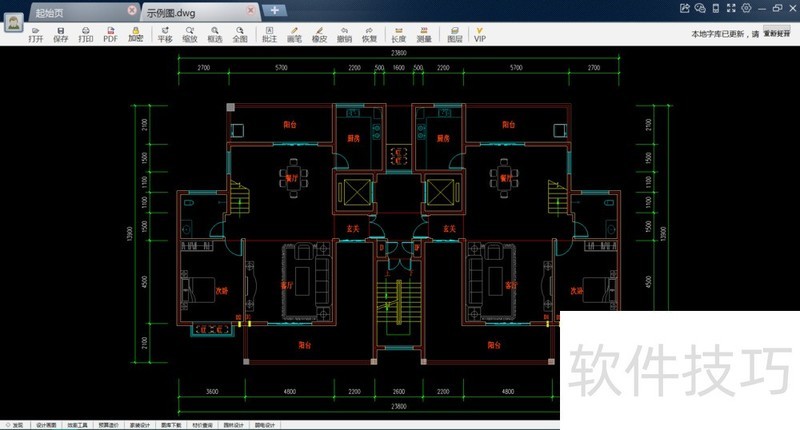Undo last action with 撤销
Viewport: 800px width, 430px height.
344,35
